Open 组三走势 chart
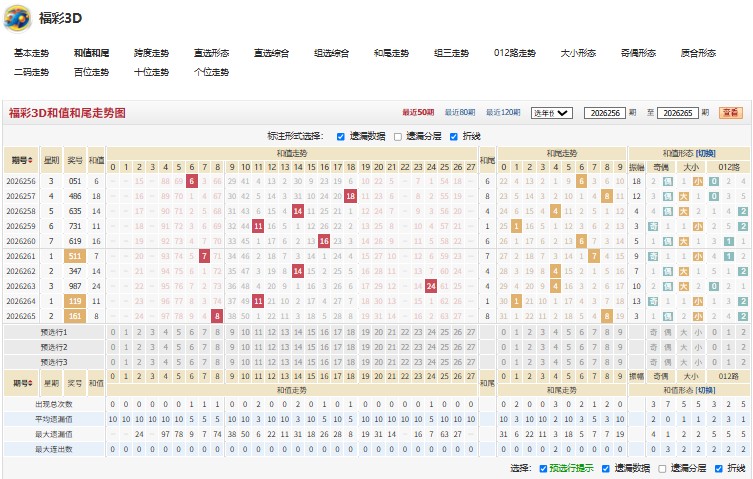This screenshot has width=753, height=479. click(x=451, y=53)
